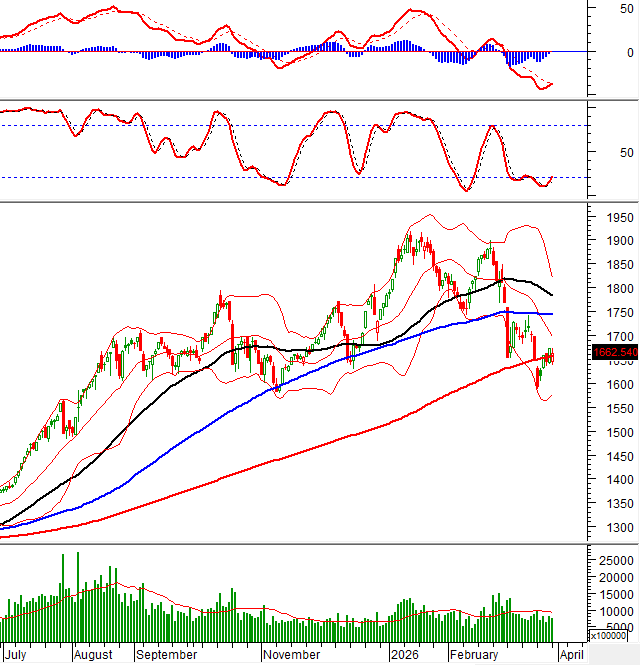Jump to the 2026 year marker
This screenshot has height=665, width=640.
[x=405, y=655]
